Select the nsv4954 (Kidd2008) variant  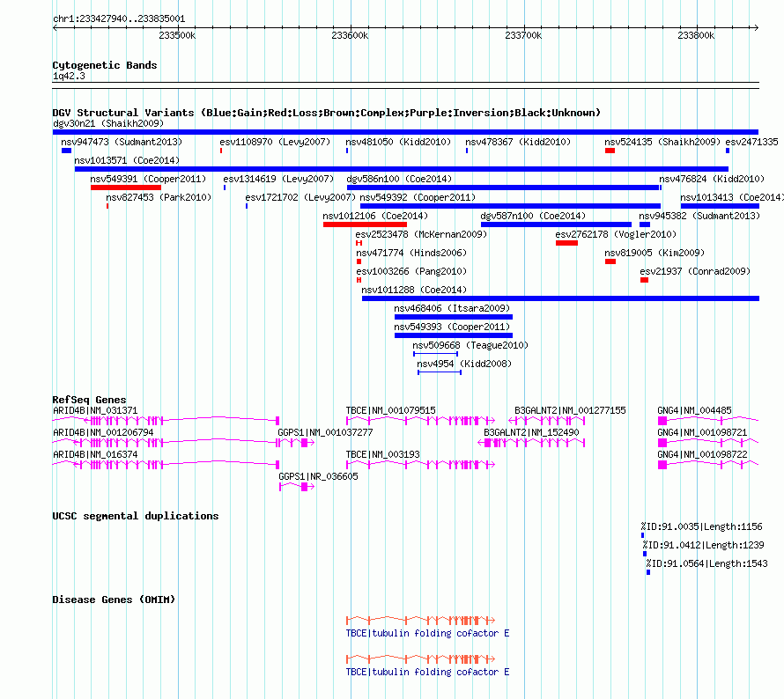click(464, 364)
